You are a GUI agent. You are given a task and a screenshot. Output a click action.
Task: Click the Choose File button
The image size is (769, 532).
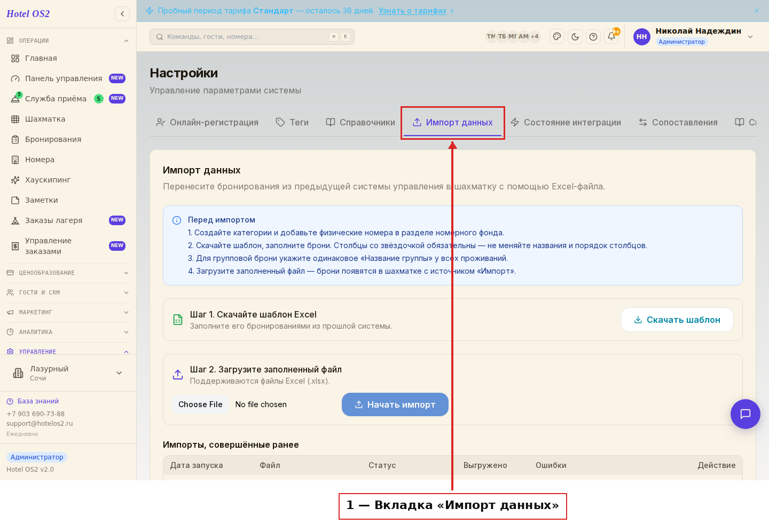[x=200, y=404]
